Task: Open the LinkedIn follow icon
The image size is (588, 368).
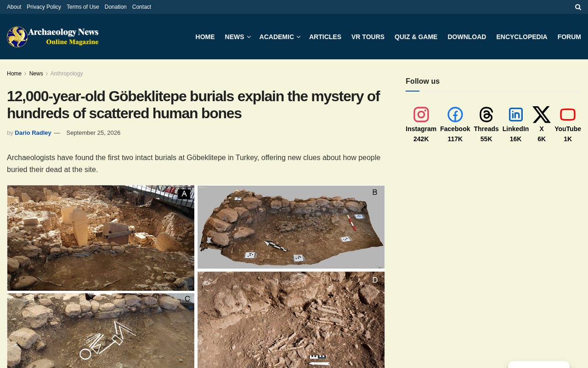Action: pyautogui.click(x=516, y=115)
